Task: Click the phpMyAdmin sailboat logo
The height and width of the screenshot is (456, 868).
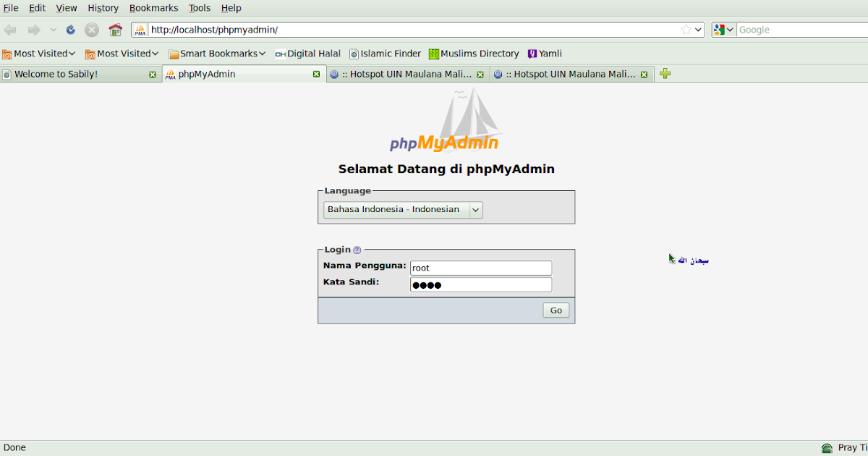Action: tap(446, 121)
